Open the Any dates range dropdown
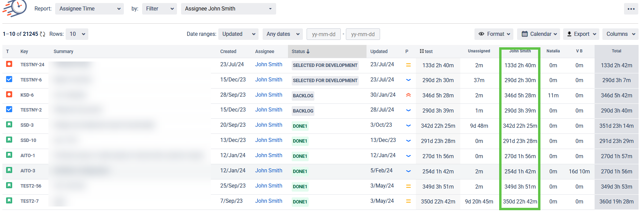The height and width of the screenshot is (220, 644). (283, 34)
